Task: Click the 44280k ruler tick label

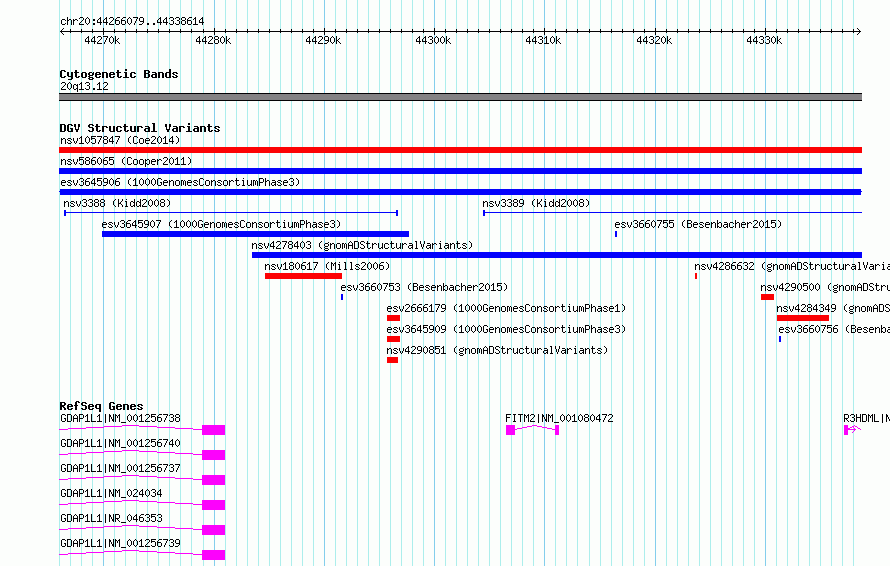Action: [213, 40]
